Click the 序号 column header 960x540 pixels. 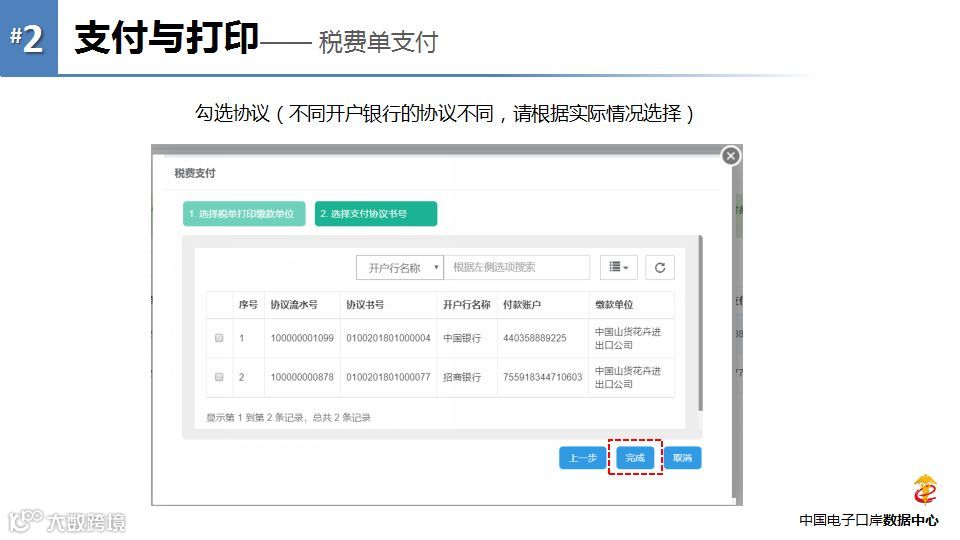(248, 305)
